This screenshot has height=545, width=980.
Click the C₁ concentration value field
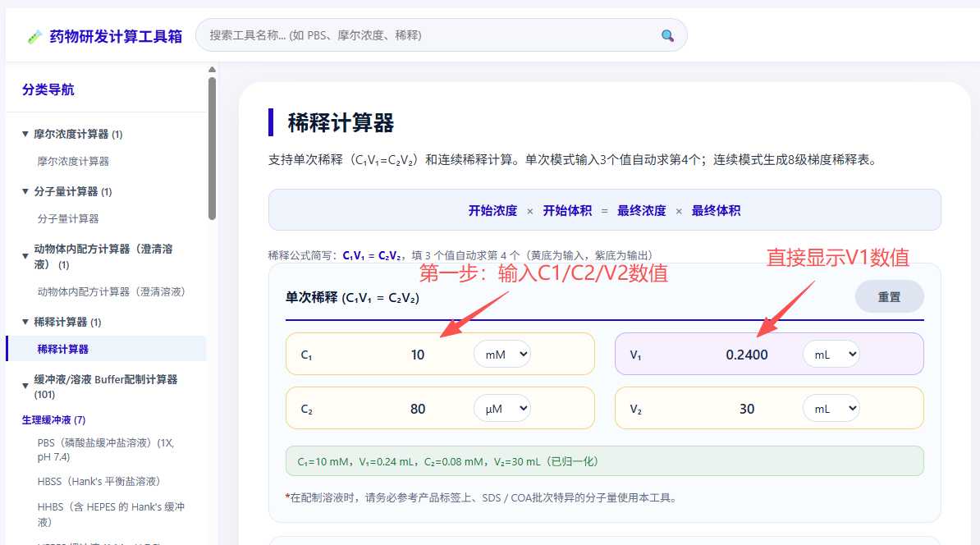click(418, 355)
